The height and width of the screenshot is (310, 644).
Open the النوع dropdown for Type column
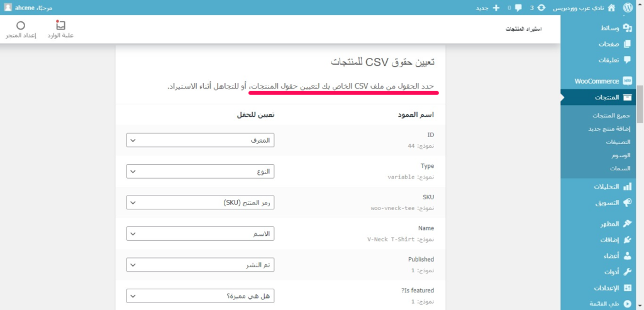tap(200, 171)
